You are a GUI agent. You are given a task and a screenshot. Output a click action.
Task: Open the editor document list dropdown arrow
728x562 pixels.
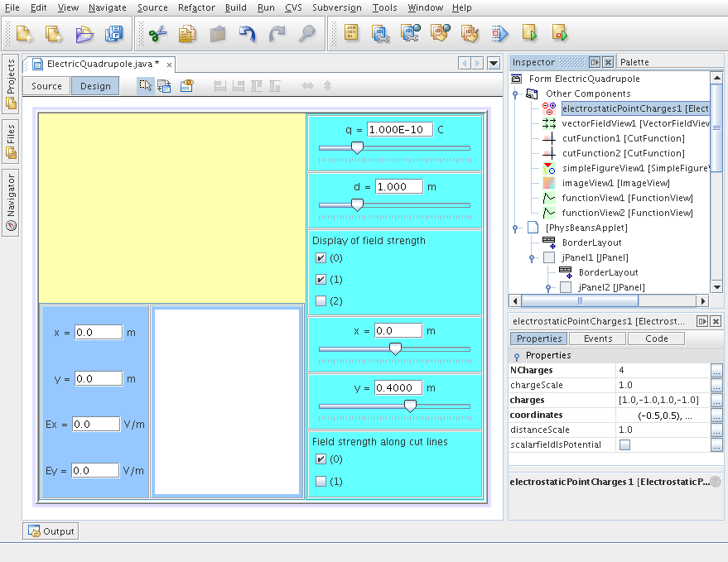pyautogui.click(x=494, y=63)
